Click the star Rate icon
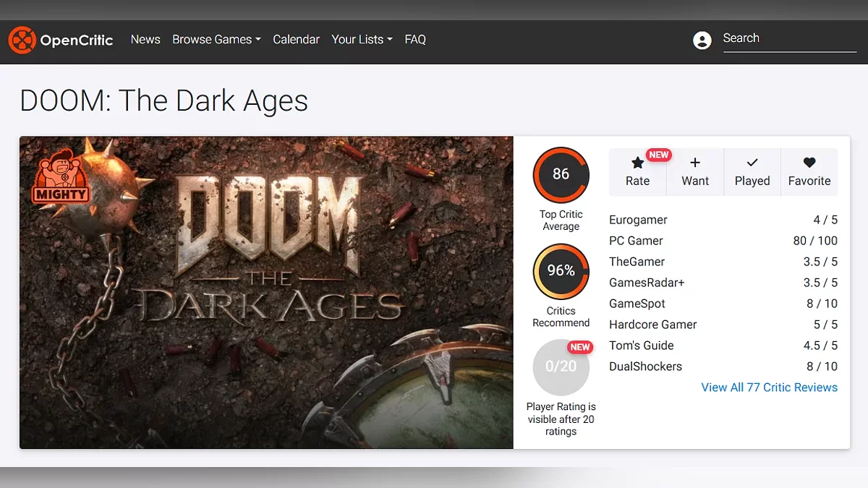Screen dimensions: 868x488 tap(637, 163)
